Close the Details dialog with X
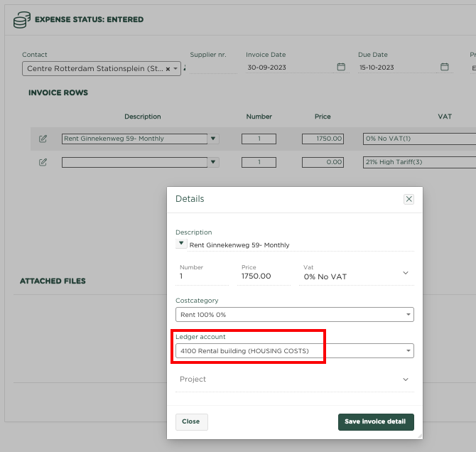This screenshot has height=452, width=476. click(409, 199)
